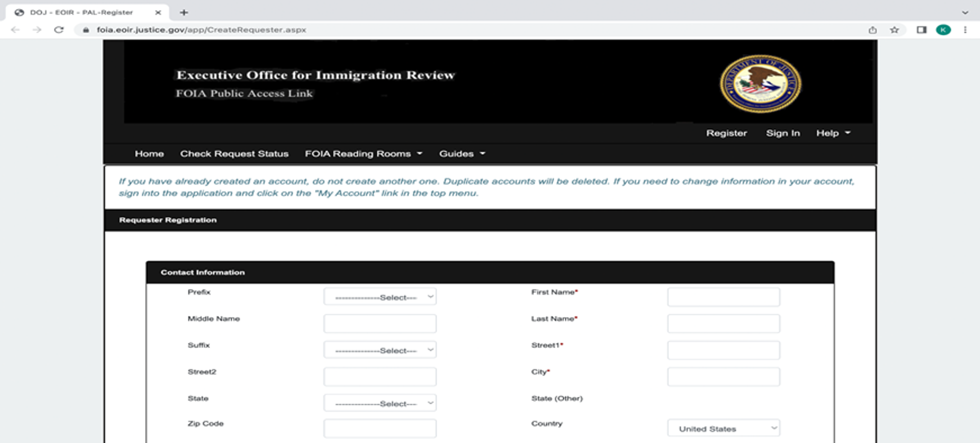Image resolution: width=980 pixels, height=443 pixels.
Task: Expand the Guides menu
Action: tap(462, 153)
